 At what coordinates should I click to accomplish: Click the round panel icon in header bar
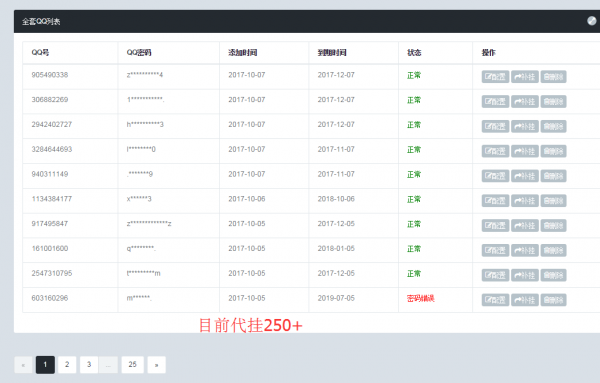click(x=592, y=21)
